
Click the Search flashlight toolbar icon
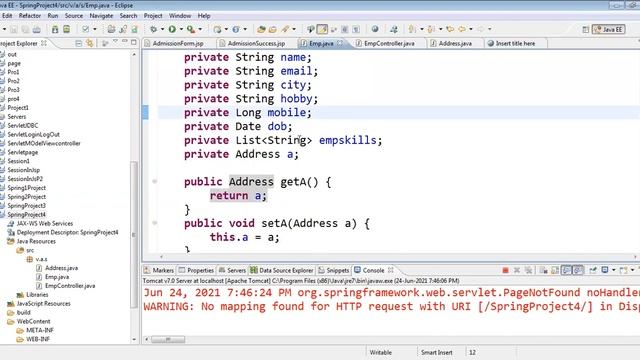pyautogui.click(x=285, y=29)
